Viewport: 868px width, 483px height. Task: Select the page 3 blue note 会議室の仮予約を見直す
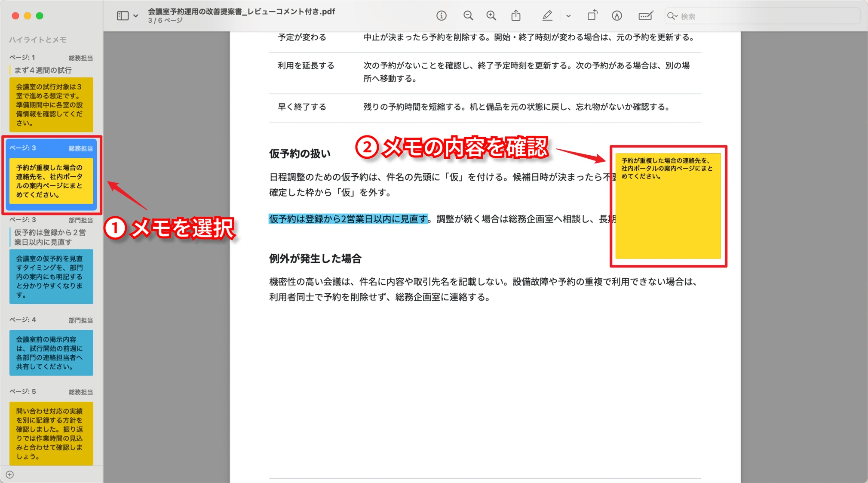coord(51,277)
